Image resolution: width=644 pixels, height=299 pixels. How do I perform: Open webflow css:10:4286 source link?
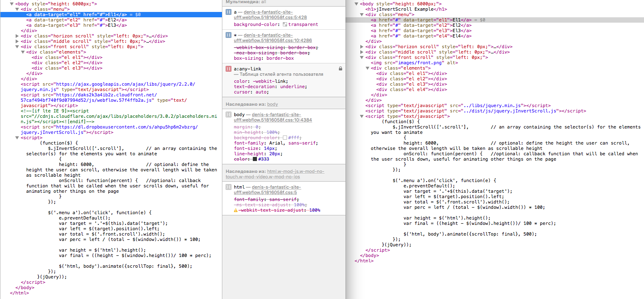pyautogui.click(x=273, y=38)
